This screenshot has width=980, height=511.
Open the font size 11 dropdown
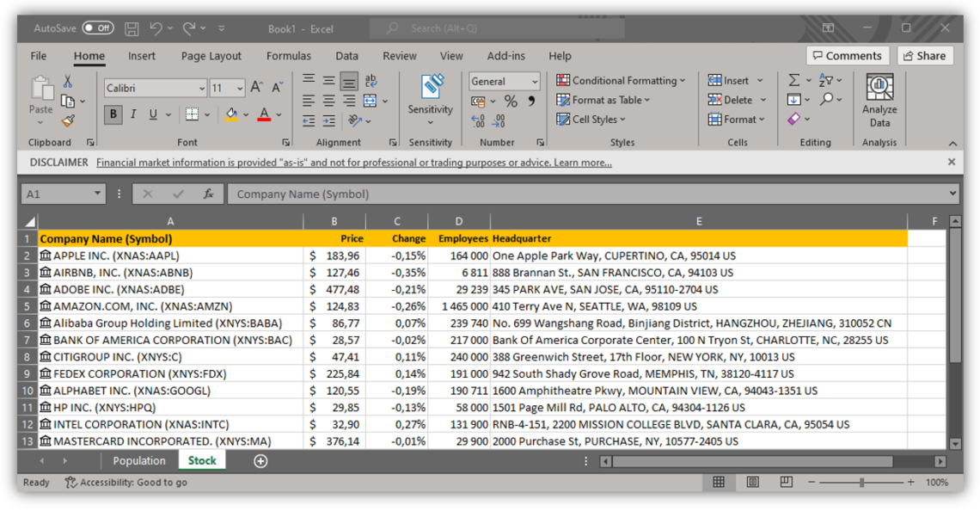(x=240, y=89)
